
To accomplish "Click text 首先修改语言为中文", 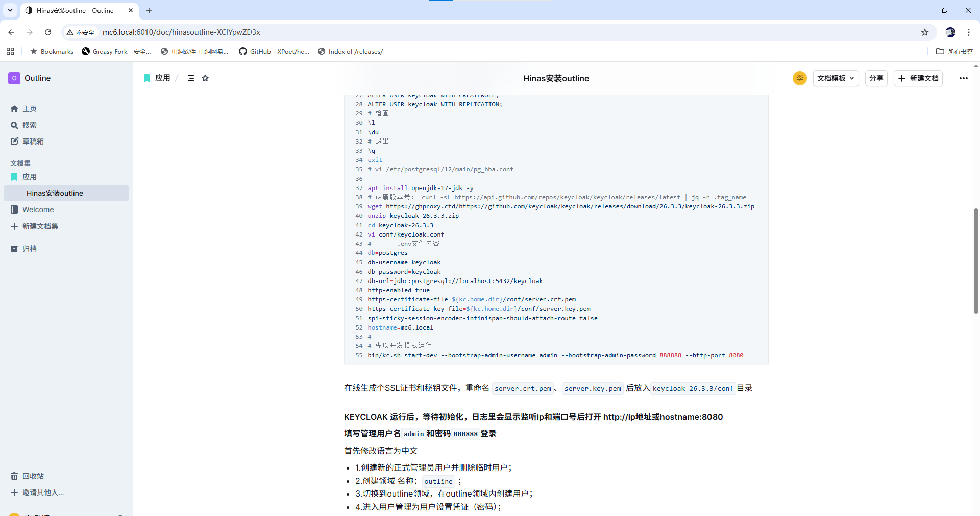I will click(x=381, y=451).
